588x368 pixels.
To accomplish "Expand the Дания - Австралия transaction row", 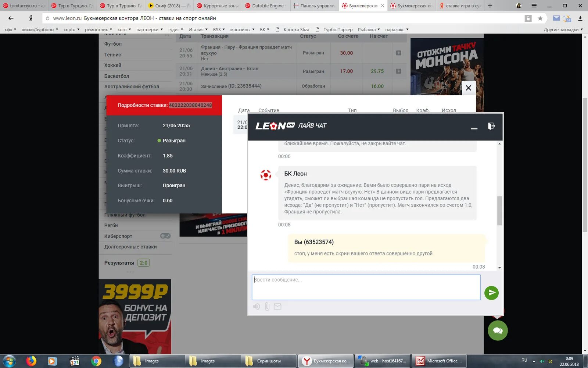I will (398, 71).
